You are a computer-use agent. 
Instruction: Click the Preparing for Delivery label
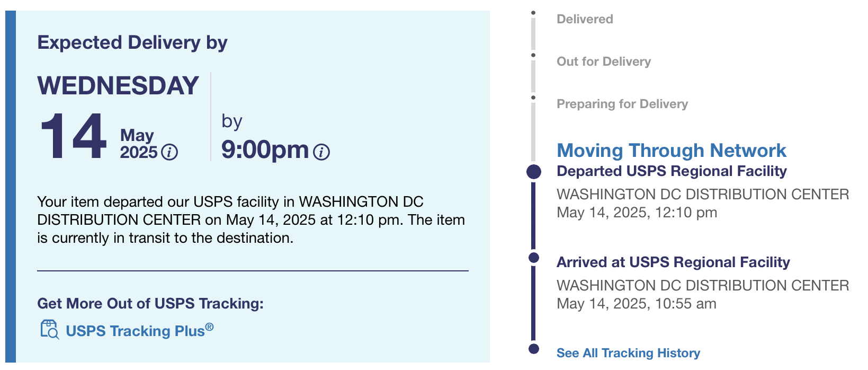pos(622,104)
